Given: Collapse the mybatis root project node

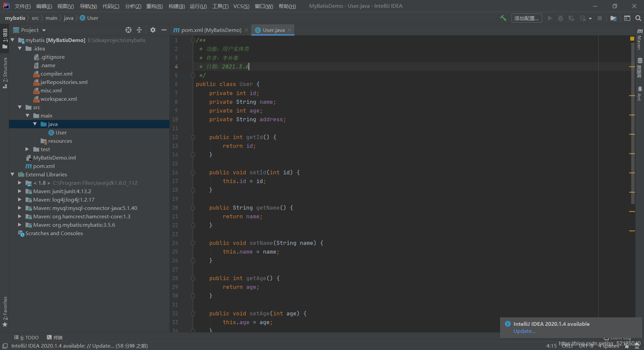Looking at the screenshot, I should (x=12, y=40).
